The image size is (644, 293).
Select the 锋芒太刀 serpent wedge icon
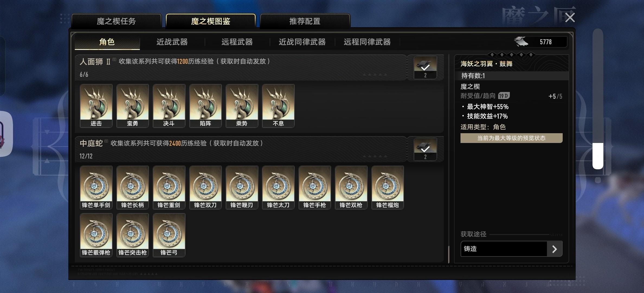pos(278,187)
